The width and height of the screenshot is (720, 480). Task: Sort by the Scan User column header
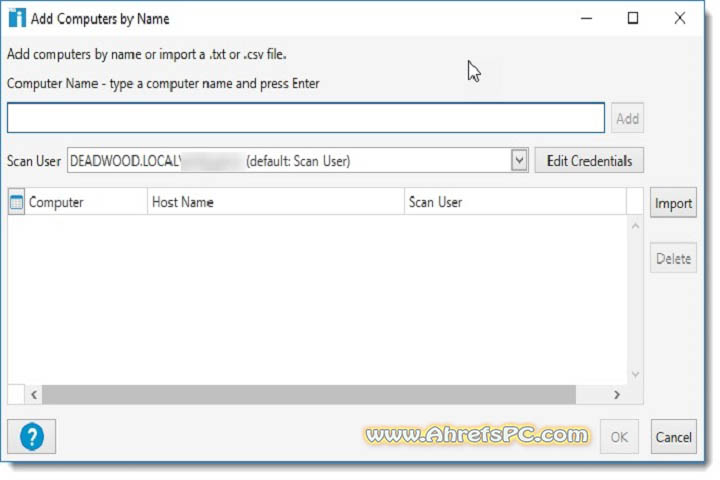coord(515,202)
